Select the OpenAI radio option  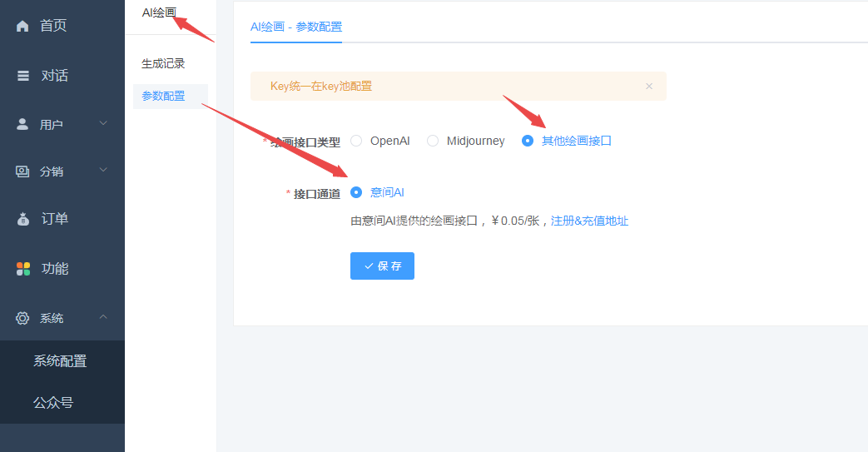356,141
